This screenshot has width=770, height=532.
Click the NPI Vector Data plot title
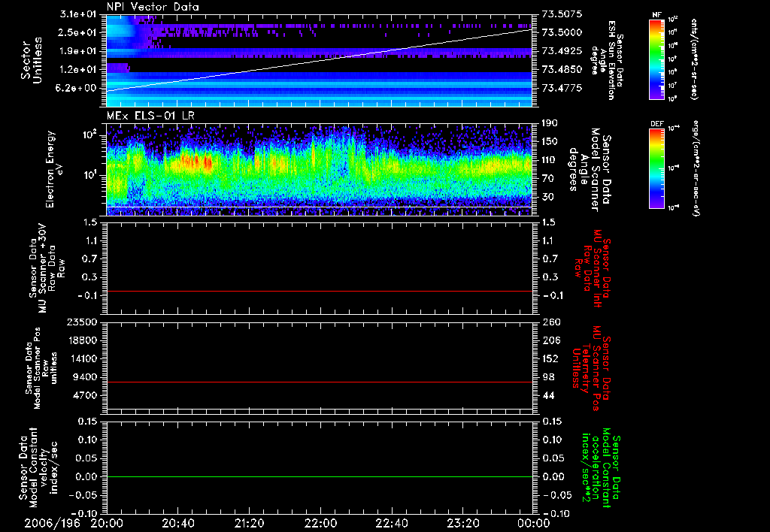pos(153,7)
